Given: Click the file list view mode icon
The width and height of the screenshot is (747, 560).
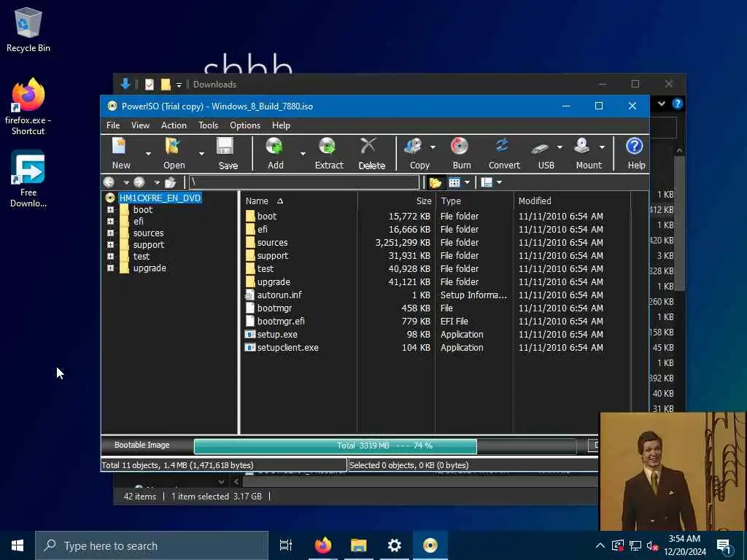Looking at the screenshot, I should pos(454,182).
